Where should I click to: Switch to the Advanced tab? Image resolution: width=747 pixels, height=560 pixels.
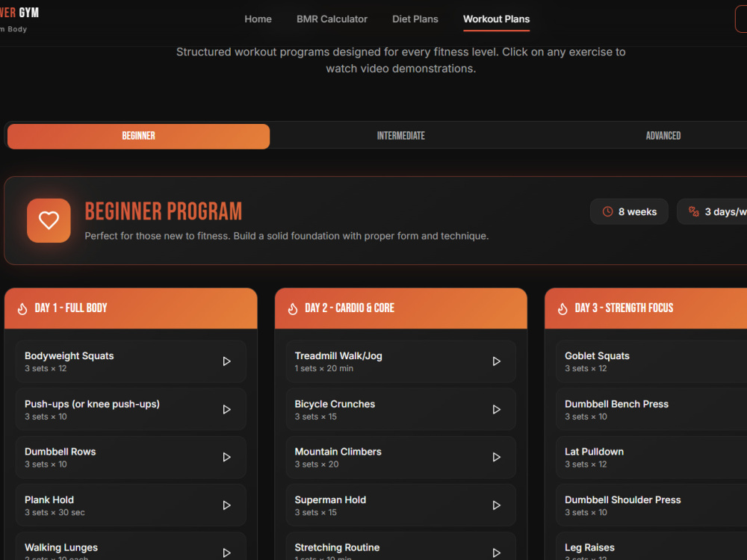pos(663,136)
